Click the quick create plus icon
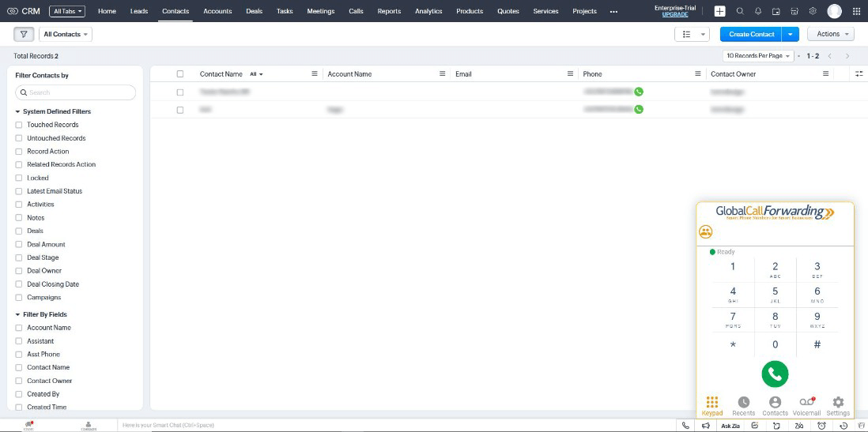Image resolution: width=868 pixels, height=432 pixels. (x=719, y=11)
